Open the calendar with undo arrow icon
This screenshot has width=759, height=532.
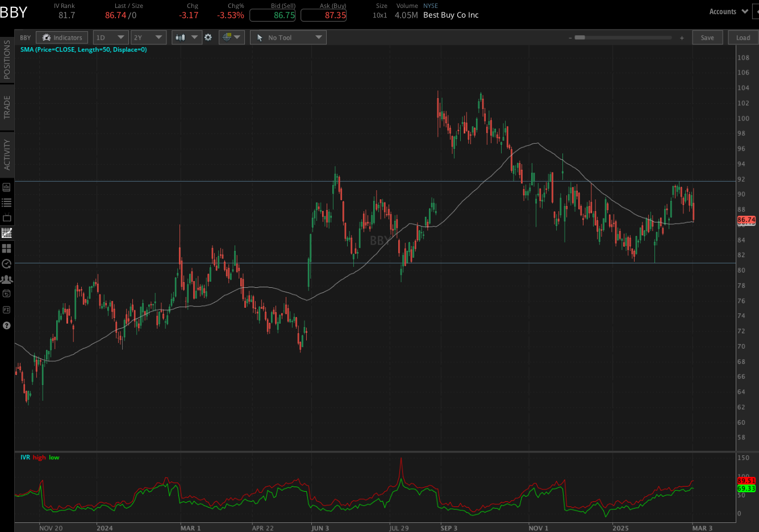tap(7, 294)
